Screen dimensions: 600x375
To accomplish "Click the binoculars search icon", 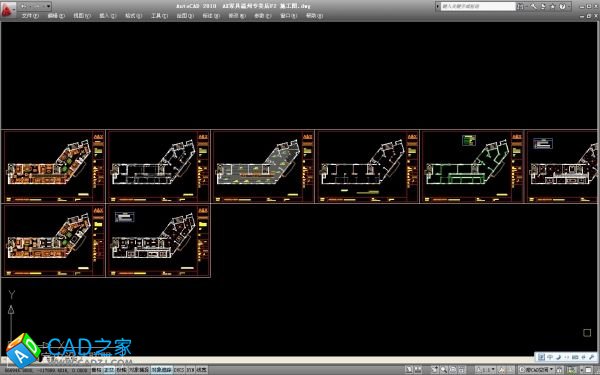I will tap(520, 7).
